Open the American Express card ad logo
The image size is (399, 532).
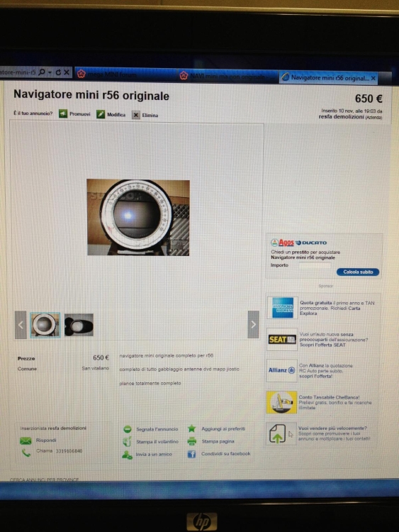282,308
